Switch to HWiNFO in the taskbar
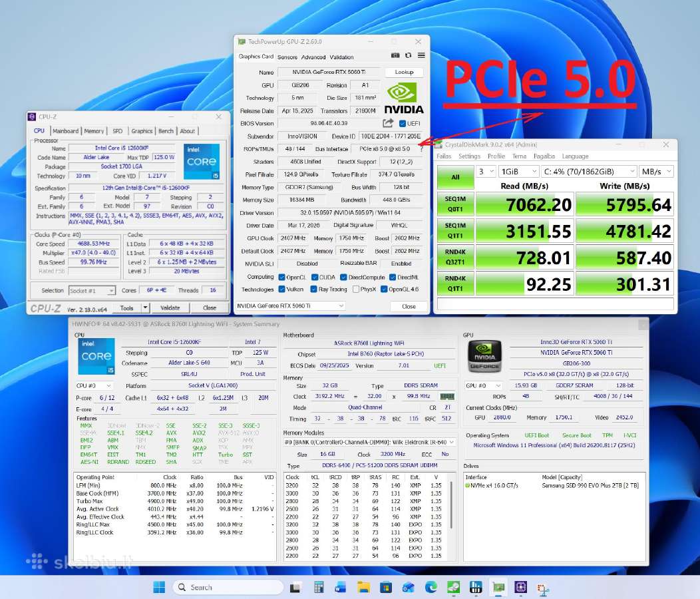 point(476,588)
